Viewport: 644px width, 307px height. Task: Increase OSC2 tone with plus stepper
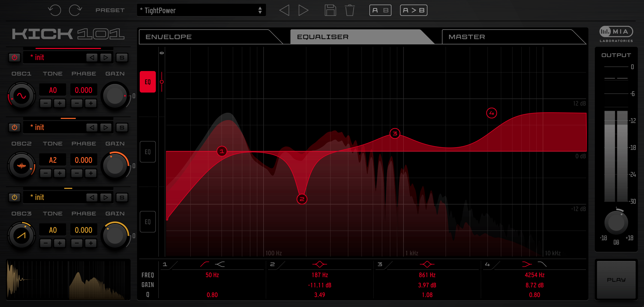pyautogui.click(x=60, y=173)
